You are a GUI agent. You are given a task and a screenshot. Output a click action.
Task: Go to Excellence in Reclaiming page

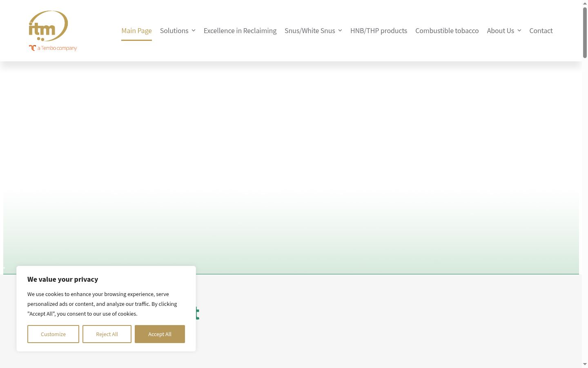(240, 31)
